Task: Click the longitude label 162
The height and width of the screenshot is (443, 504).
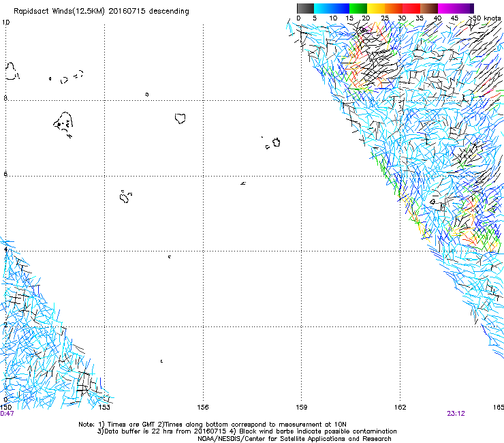Action: pos(400,407)
